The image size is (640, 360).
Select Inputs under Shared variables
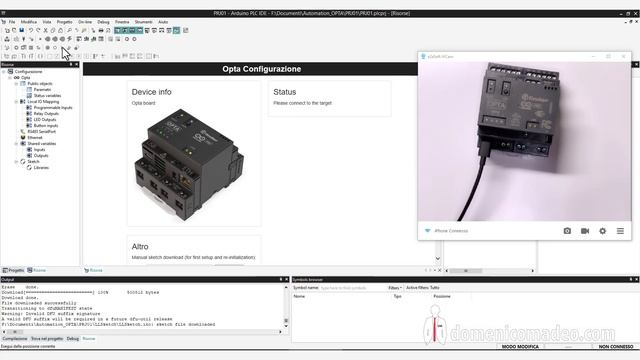tap(39, 150)
